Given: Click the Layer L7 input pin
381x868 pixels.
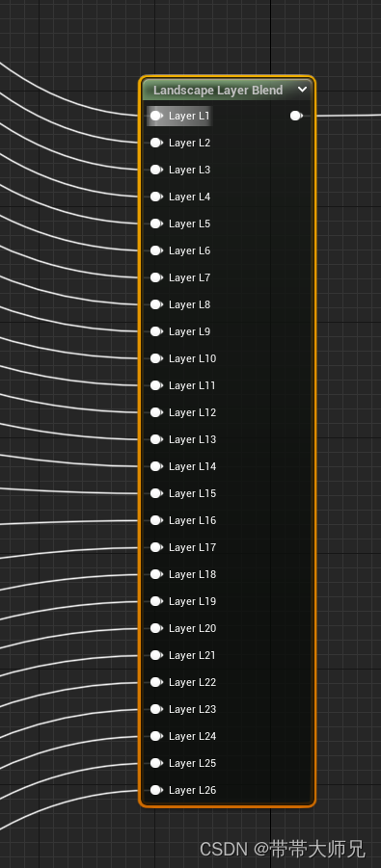Looking at the screenshot, I should tap(156, 277).
